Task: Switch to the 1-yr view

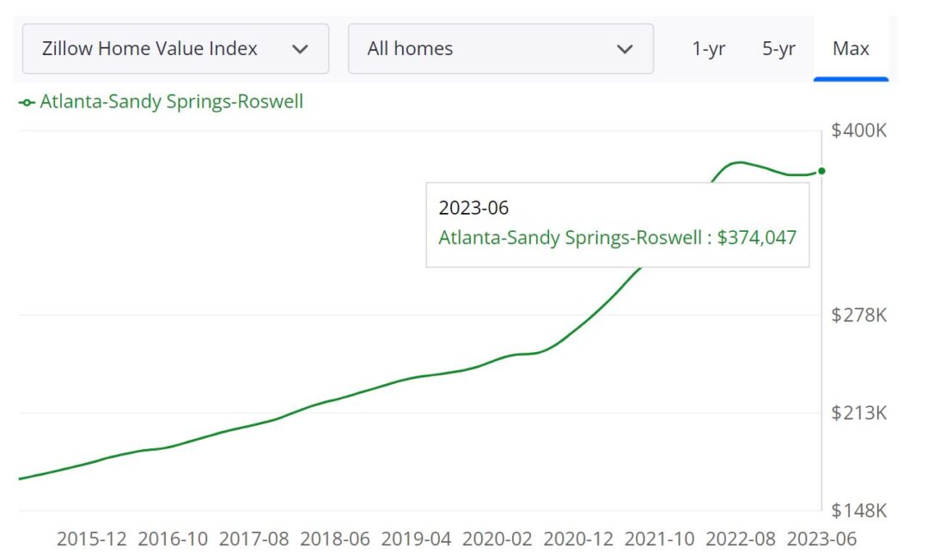Action: pos(708,49)
